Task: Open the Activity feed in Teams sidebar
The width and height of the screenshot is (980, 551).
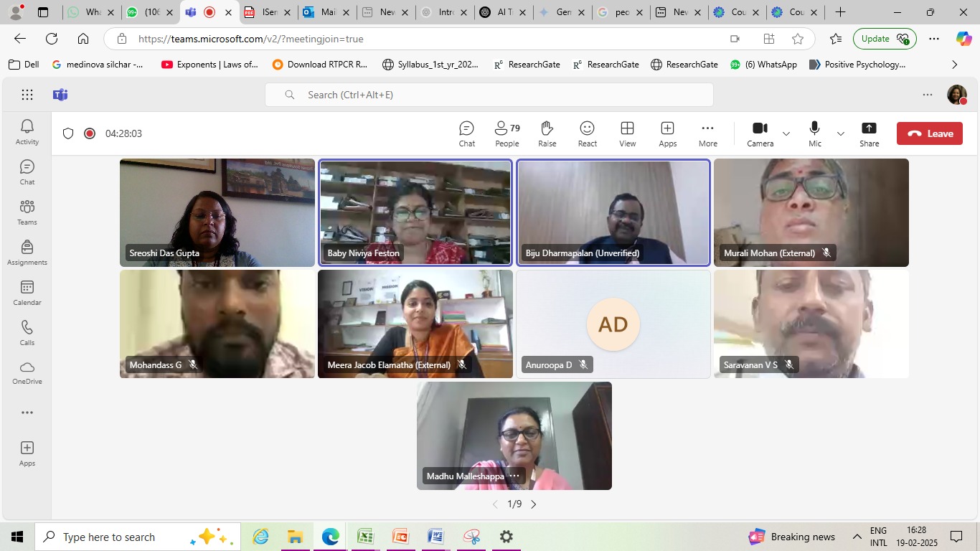Action: (27, 132)
